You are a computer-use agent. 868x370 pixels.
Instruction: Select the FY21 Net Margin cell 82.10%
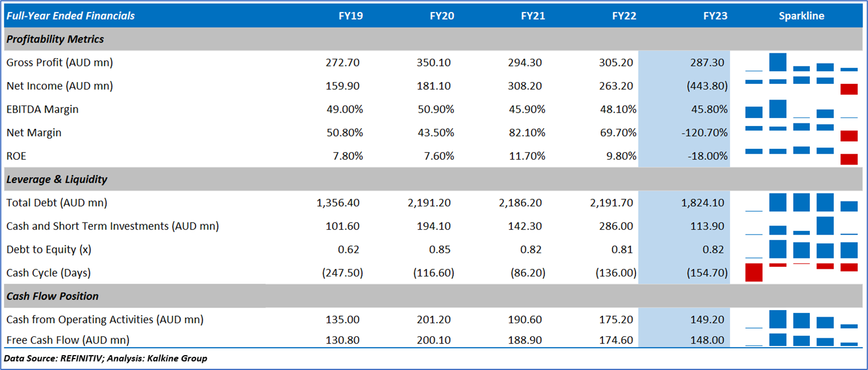pyautogui.click(x=525, y=133)
